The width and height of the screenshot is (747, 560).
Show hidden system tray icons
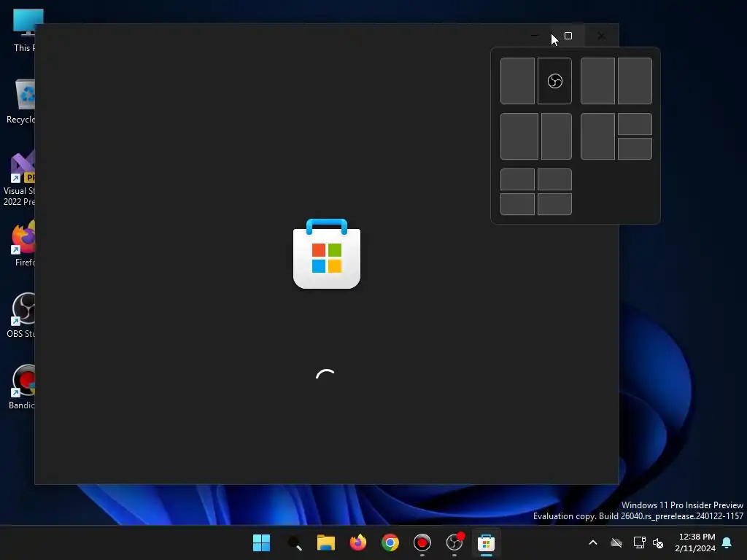click(x=593, y=542)
